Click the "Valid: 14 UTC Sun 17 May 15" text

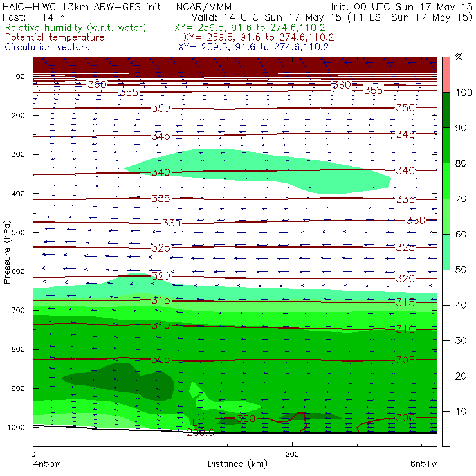click(266, 17)
